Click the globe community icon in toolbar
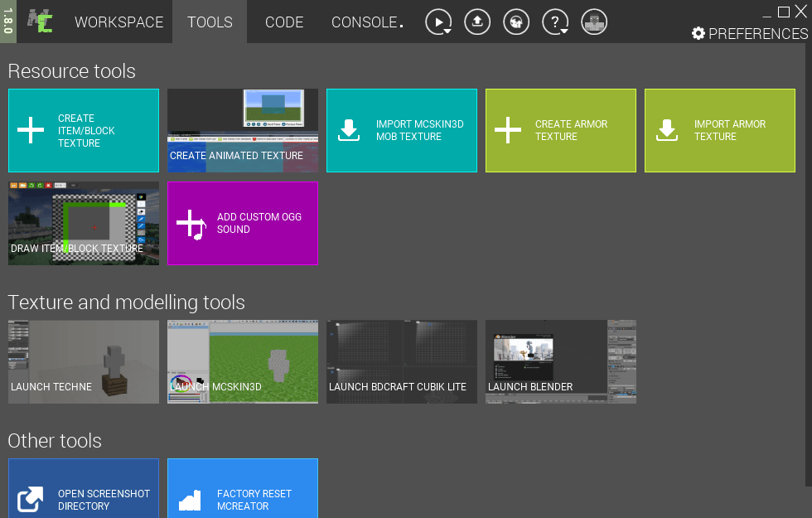 pyautogui.click(x=515, y=22)
